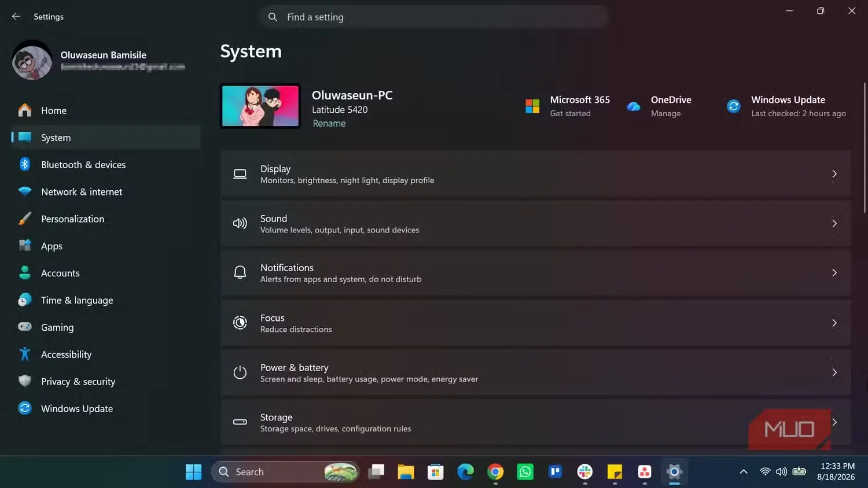Expand Display settings chevron arrow
The height and width of the screenshot is (488, 868).
click(x=834, y=174)
